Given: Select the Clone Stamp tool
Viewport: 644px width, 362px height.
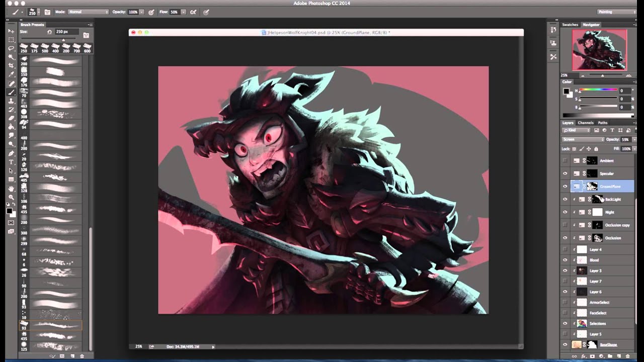Looking at the screenshot, I should (11, 101).
